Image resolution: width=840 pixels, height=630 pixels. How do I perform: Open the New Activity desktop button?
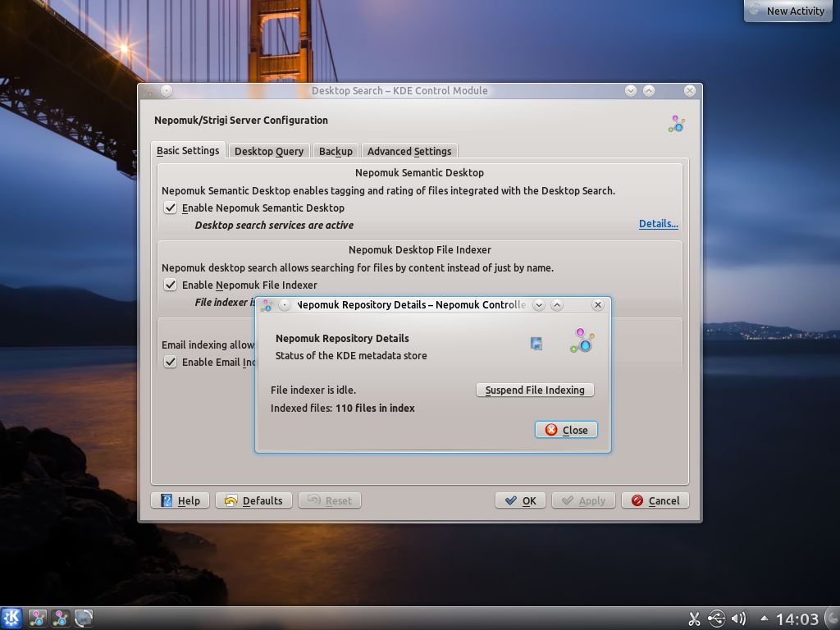click(x=788, y=11)
